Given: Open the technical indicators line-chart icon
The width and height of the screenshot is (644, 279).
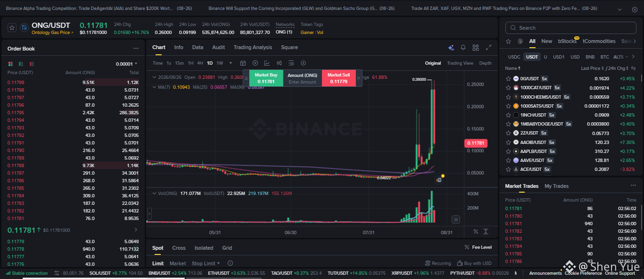Looking at the screenshot, I should coord(267,63).
